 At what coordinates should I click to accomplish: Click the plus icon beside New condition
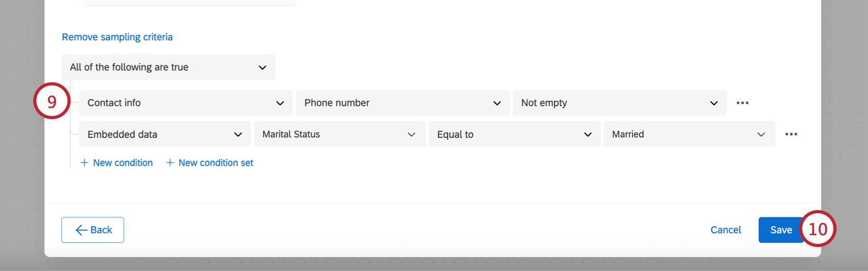tap(84, 163)
